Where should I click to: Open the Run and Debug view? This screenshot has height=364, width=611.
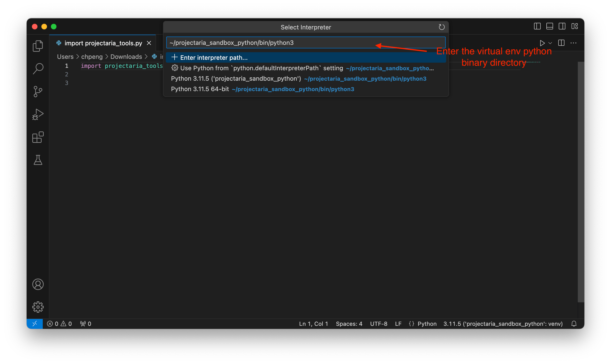point(38,114)
